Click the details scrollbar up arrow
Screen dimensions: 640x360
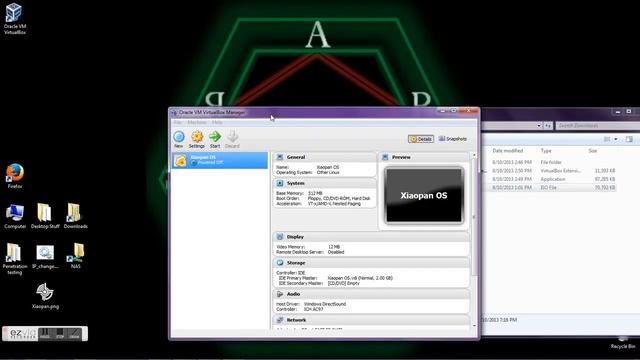pyautogui.click(x=474, y=155)
